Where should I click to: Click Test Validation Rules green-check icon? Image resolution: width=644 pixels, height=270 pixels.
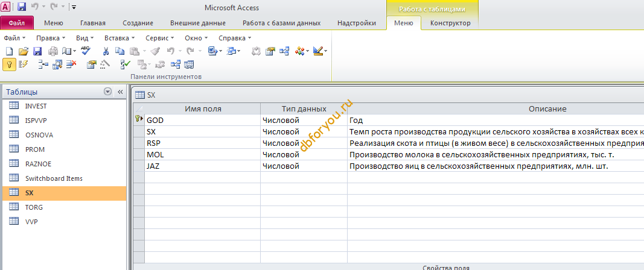(126, 64)
